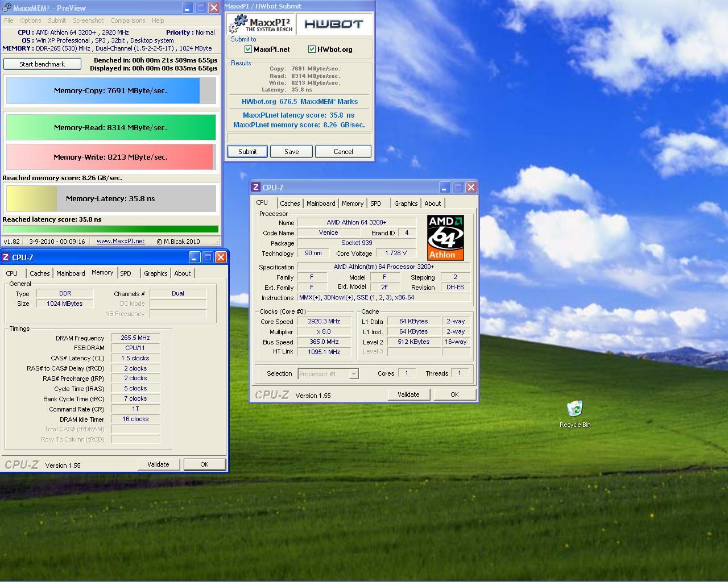The image size is (728, 582).
Task: Switch to Caches tab in CPU-Z processor window
Action: point(290,203)
